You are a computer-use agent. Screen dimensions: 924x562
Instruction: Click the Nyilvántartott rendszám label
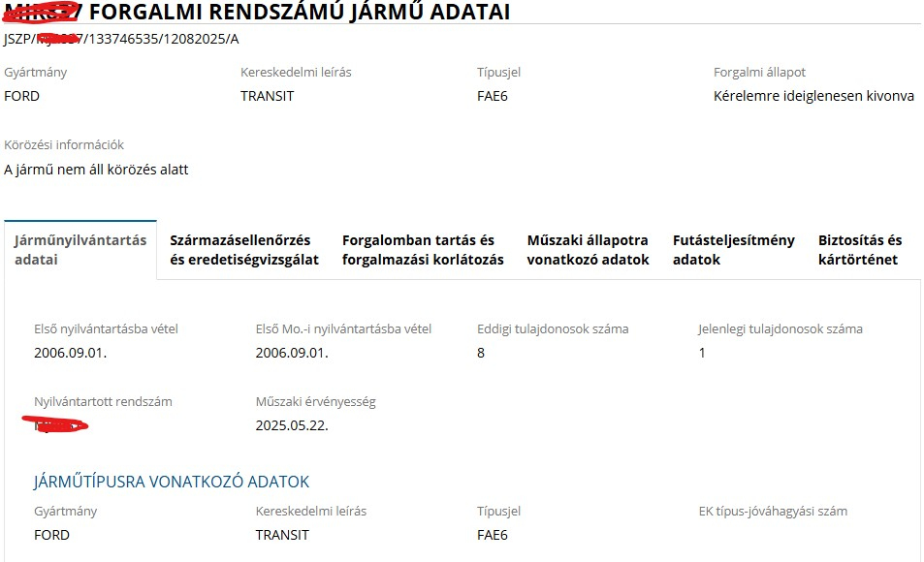click(103, 401)
